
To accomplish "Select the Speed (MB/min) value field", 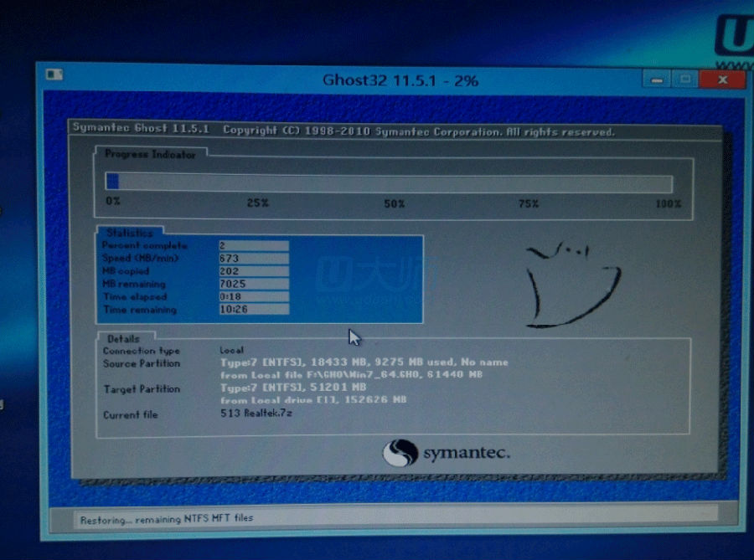I will point(253,259).
